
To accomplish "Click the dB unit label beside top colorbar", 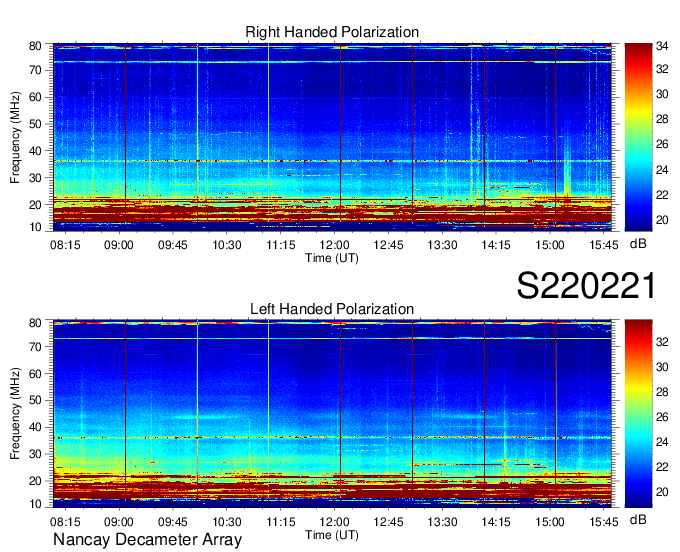I will tap(638, 244).
